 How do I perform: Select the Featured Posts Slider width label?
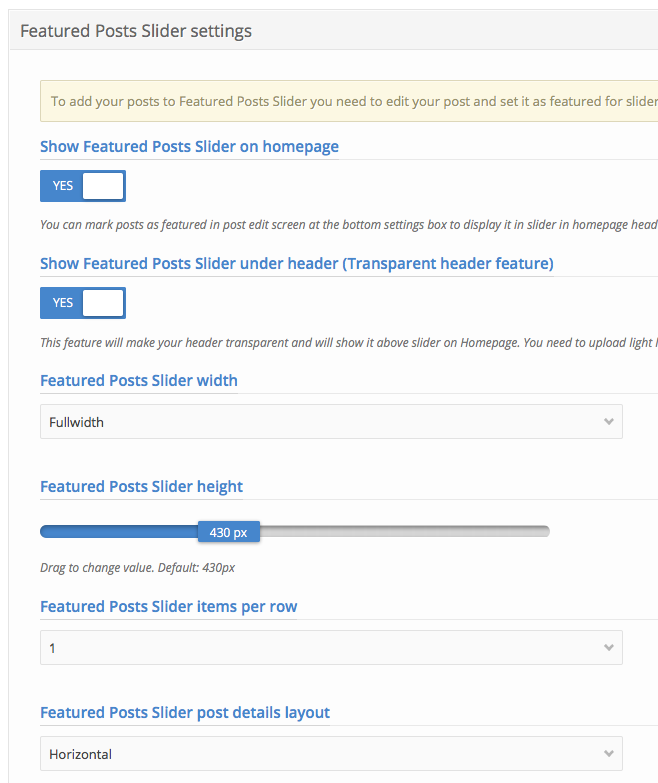pyautogui.click(x=139, y=380)
